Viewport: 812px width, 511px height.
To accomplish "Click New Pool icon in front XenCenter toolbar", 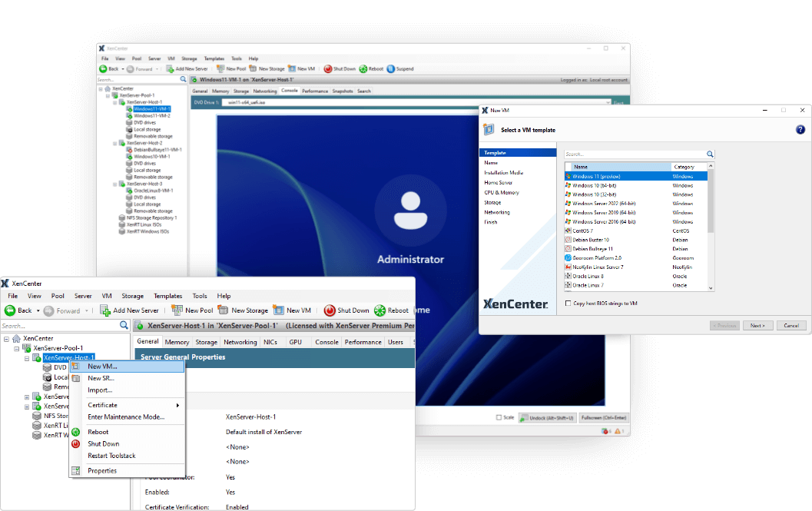I will (177, 310).
